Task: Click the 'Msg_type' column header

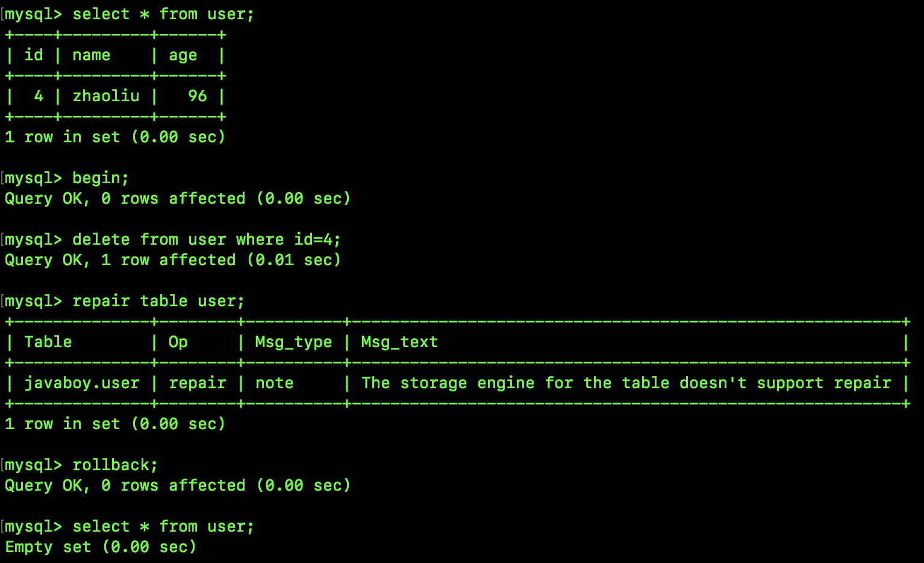Action: pos(293,342)
